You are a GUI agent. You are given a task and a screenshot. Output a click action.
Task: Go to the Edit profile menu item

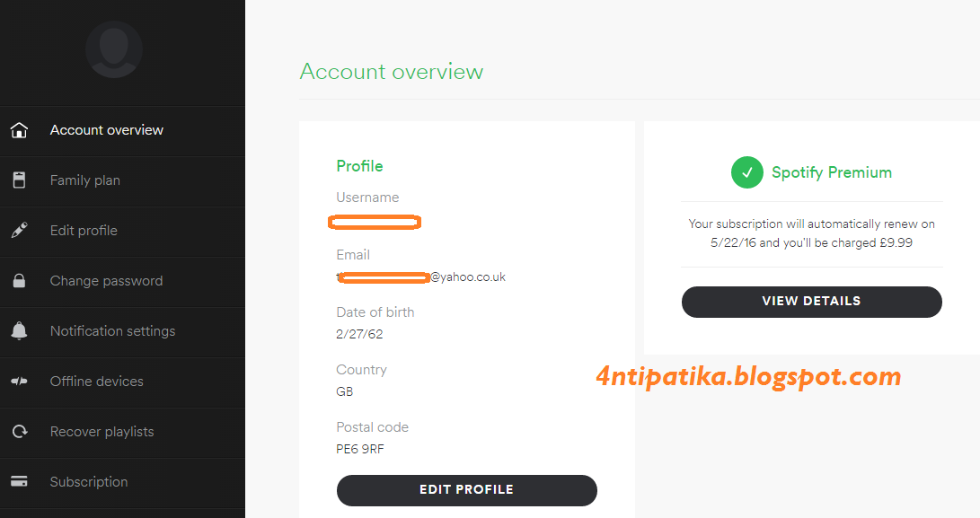(x=84, y=231)
